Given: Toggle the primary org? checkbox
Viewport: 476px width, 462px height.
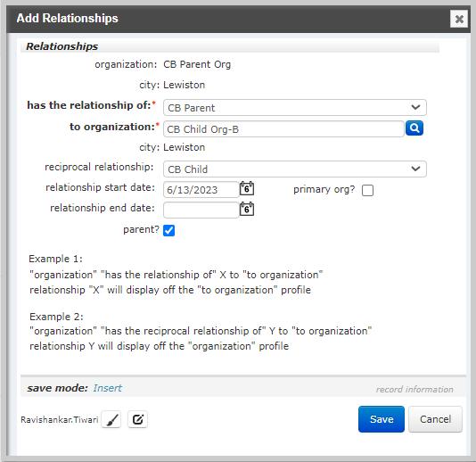Looking at the screenshot, I should [367, 191].
